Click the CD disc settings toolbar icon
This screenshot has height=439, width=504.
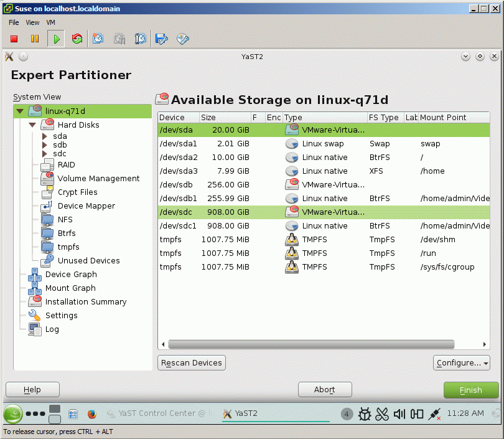click(182, 39)
